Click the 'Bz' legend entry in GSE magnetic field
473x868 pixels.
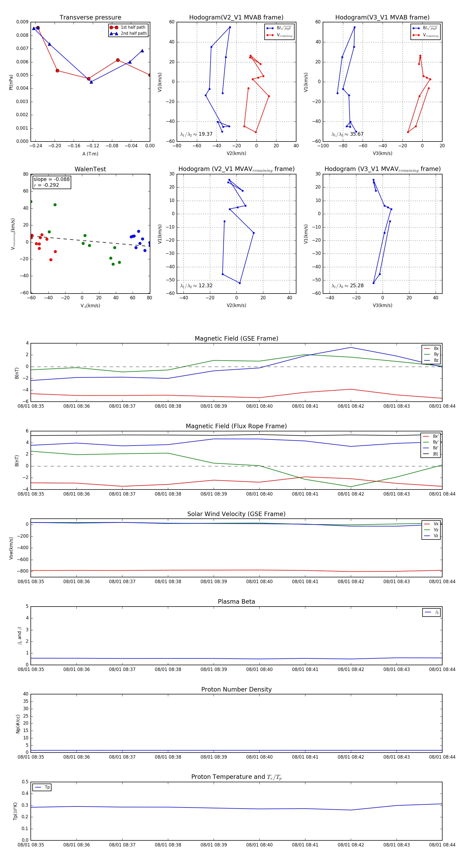[431, 360]
